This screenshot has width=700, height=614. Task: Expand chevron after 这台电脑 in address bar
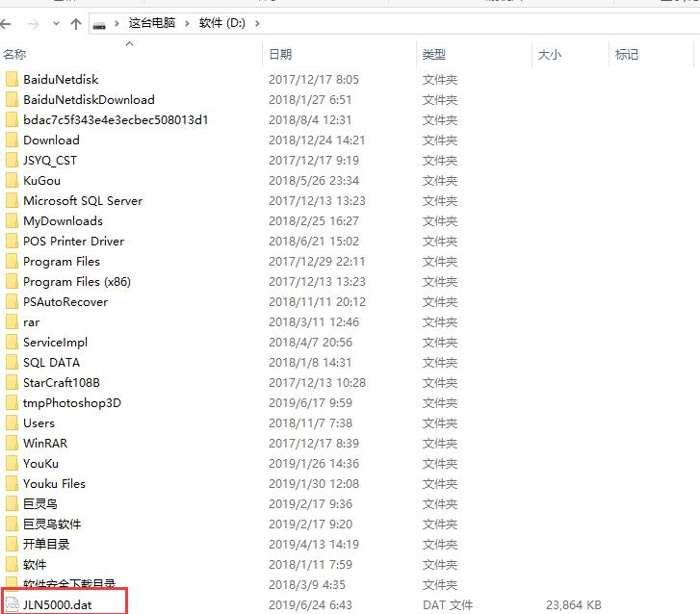(x=187, y=23)
